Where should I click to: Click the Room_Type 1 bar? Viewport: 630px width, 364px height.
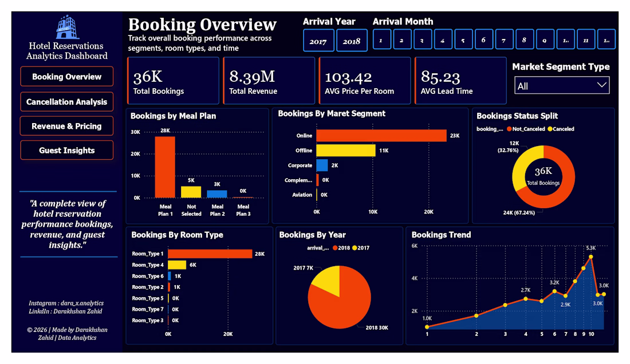pos(210,254)
